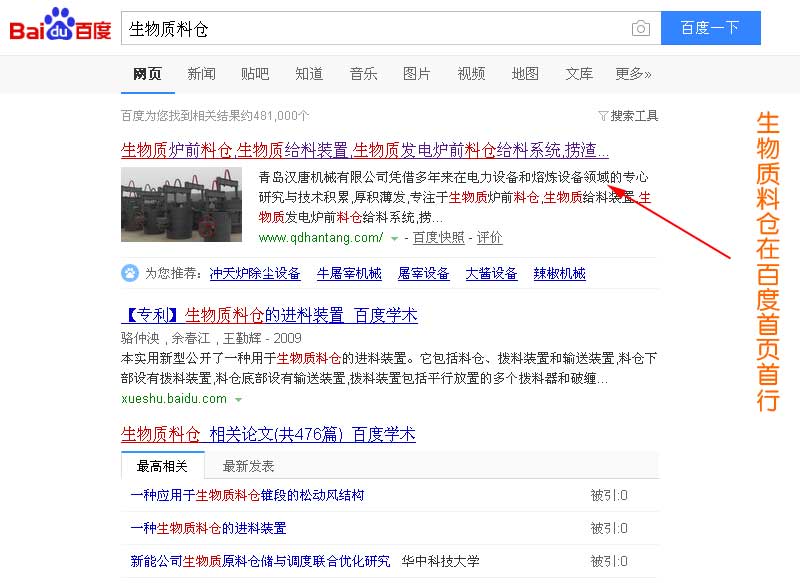Open recommended 大酱设备 link
800x583 pixels.
pos(491,274)
